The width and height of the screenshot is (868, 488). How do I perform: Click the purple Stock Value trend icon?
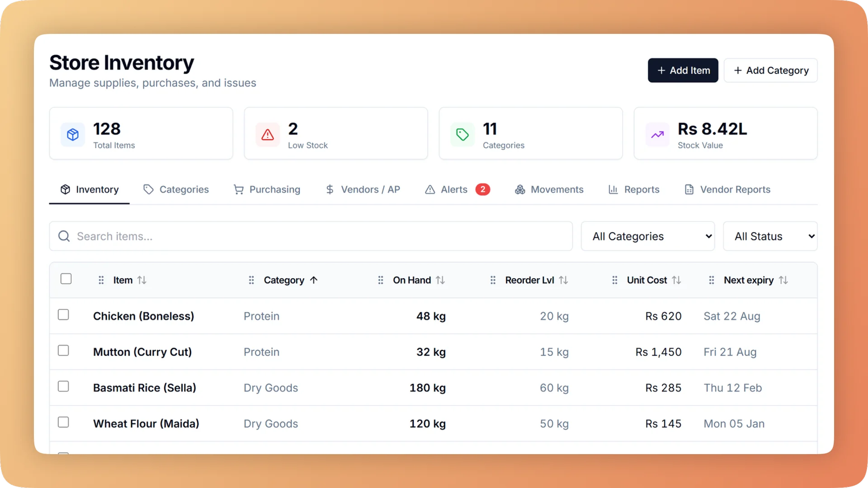pos(657,134)
